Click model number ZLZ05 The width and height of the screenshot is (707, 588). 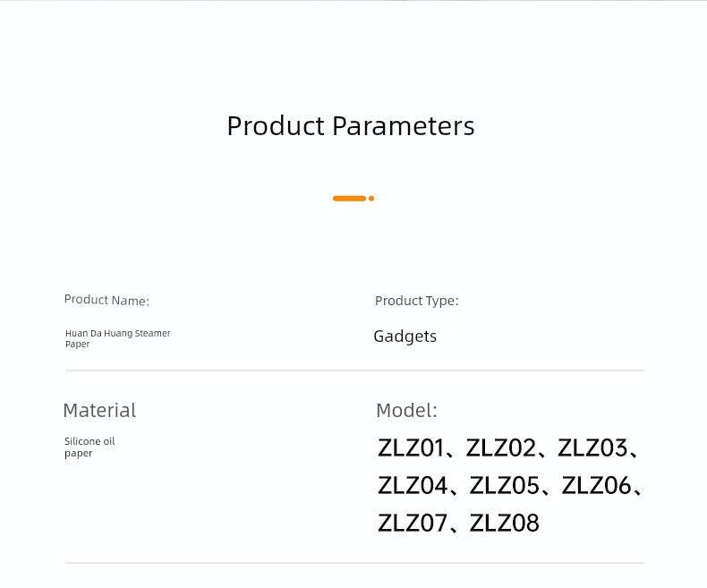tap(504, 486)
